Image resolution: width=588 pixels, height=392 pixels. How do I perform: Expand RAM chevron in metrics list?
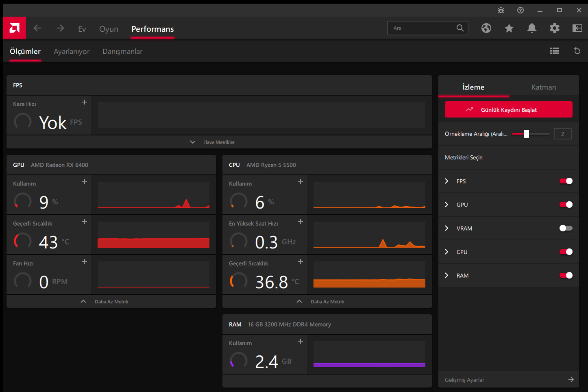coord(446,275)
